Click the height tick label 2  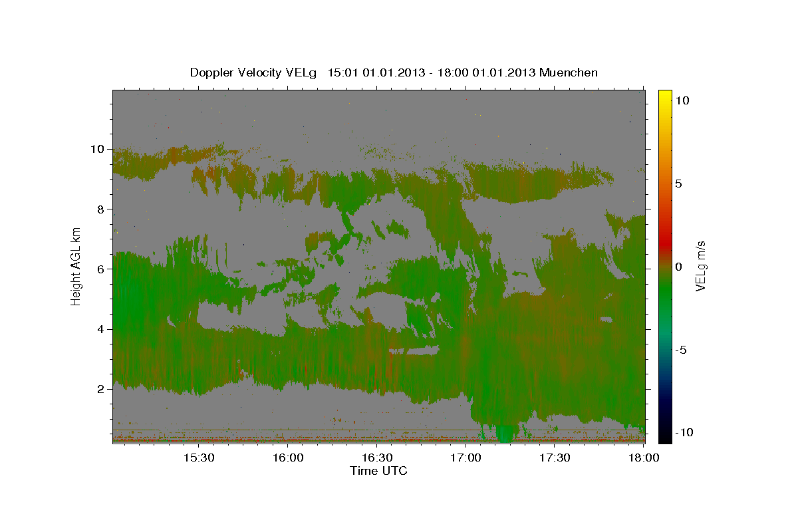tap(101, 388)
